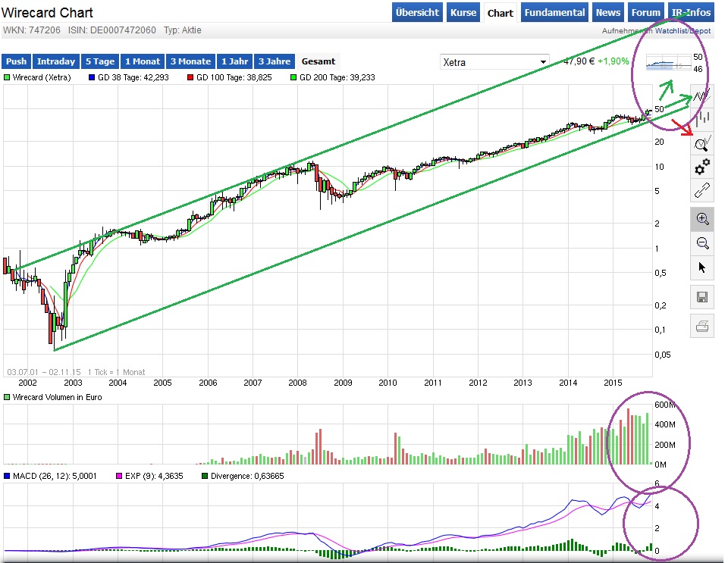The height and width of the screenshot is (563, 728).
Task: Click the date range 03.07.01 − 02.11.15 label
Action: point(44,372)
